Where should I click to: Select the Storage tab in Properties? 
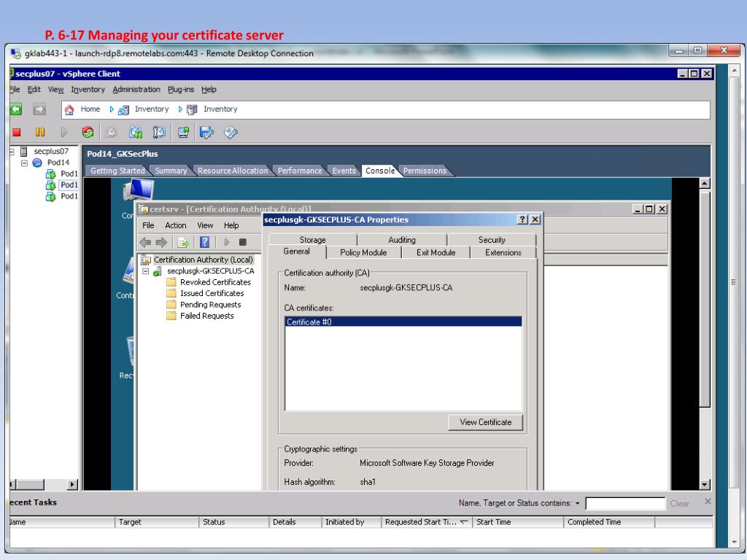click(312, 239)
